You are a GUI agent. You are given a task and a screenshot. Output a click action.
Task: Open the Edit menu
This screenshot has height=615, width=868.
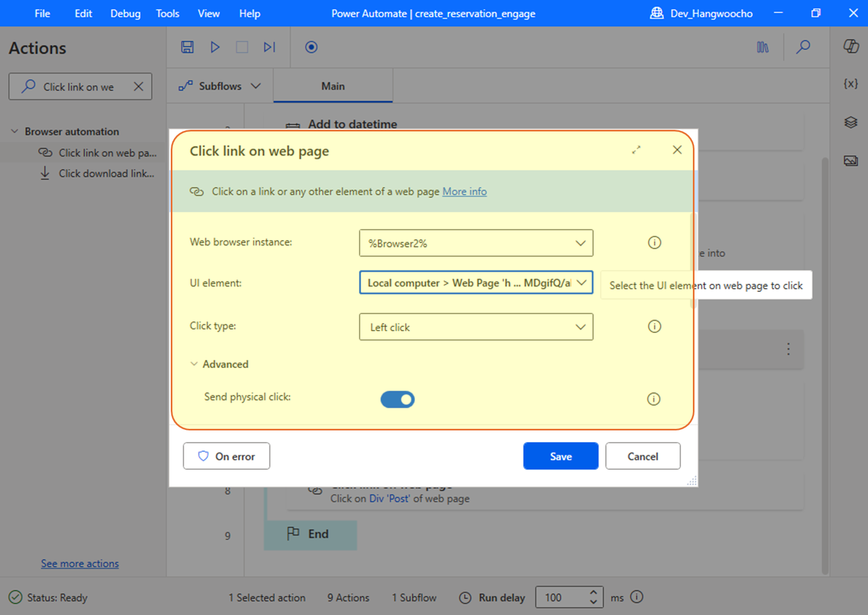[x=83, y=14]
